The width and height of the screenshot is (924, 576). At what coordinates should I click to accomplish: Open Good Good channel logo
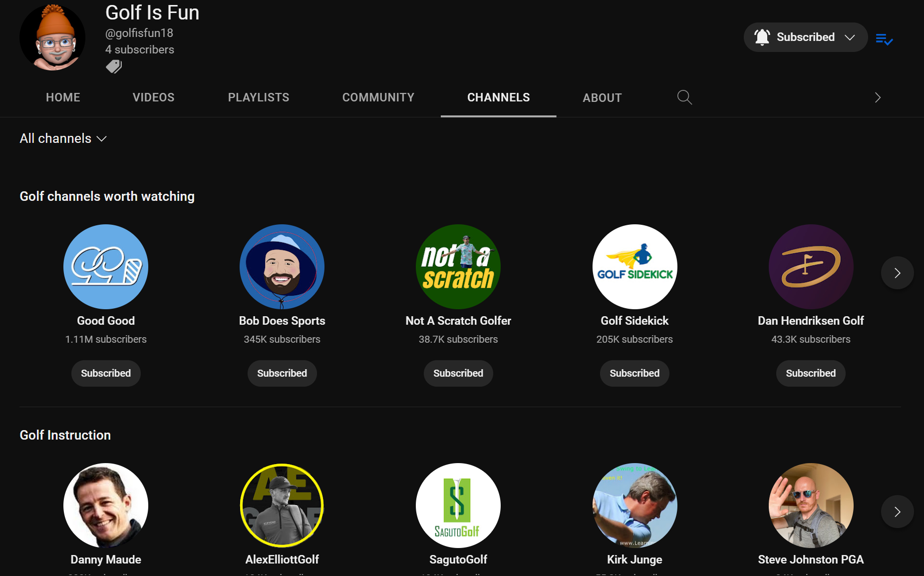coord(106,267)
